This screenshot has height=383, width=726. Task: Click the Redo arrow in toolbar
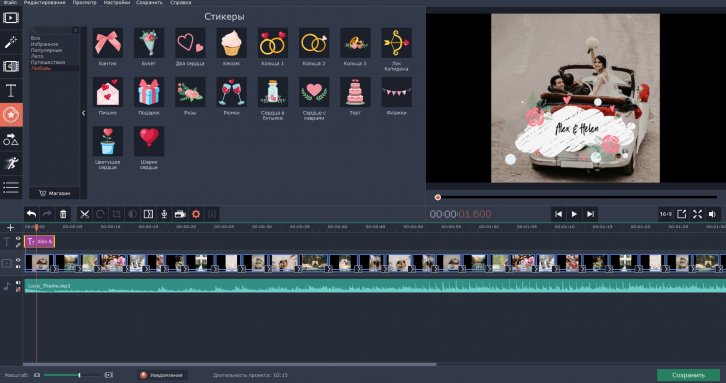[x=47, y=214]
